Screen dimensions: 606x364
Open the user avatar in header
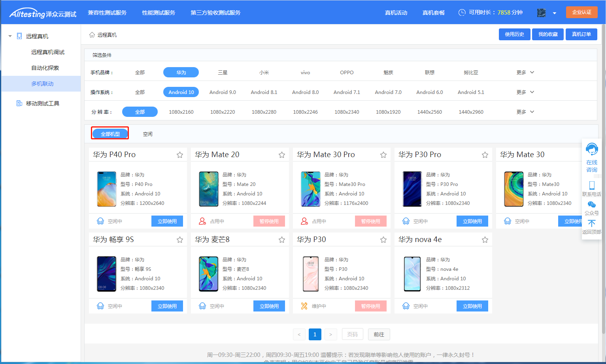point(542,13)
